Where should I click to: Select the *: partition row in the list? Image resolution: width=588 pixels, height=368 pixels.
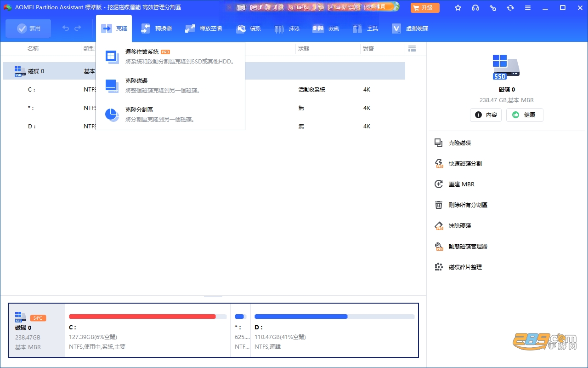pyautogui.click(x=204, y=108)
